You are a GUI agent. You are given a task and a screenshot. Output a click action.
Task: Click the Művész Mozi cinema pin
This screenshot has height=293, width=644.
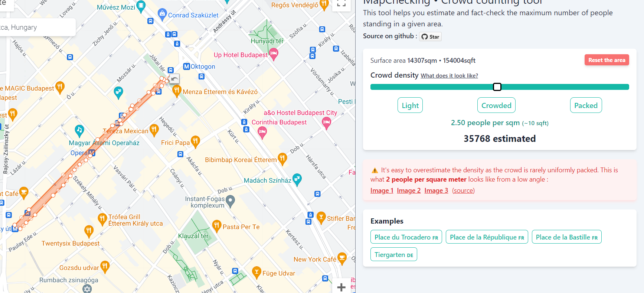(x=141, y=7)
